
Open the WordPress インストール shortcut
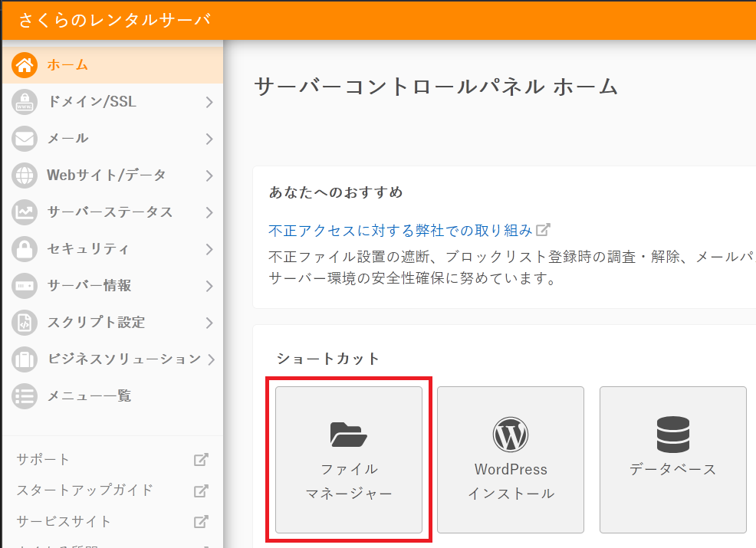coord(511,459)
